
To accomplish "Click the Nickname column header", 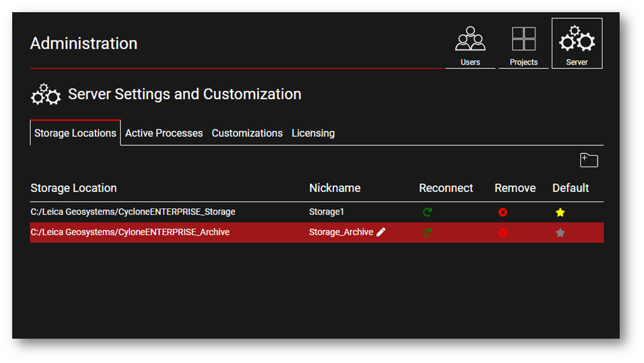I will pos(334,188).
